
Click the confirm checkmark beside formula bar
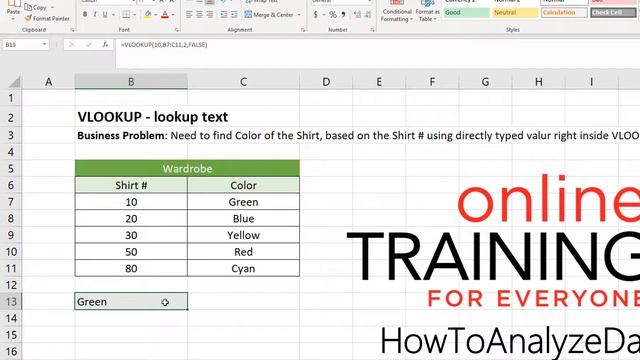[89, 44]
